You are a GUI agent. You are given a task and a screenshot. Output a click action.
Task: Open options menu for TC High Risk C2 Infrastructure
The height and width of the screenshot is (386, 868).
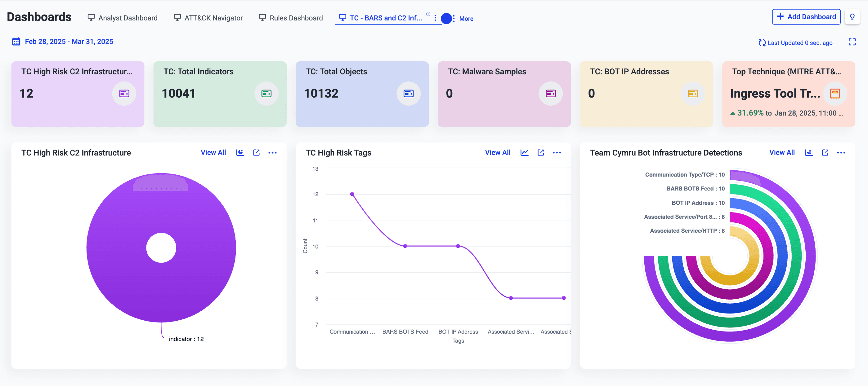[x=272, y=153]
